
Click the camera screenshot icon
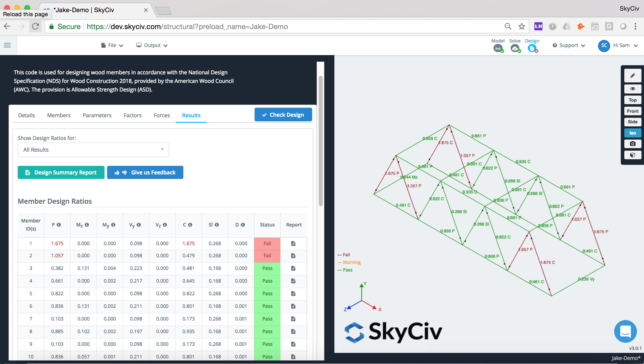[x=633, y=144]
